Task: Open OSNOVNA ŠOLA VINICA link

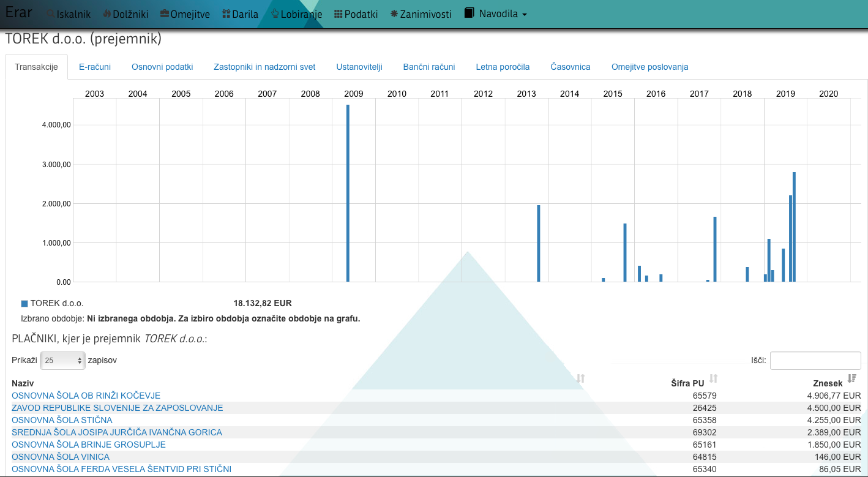Action: 61,457
